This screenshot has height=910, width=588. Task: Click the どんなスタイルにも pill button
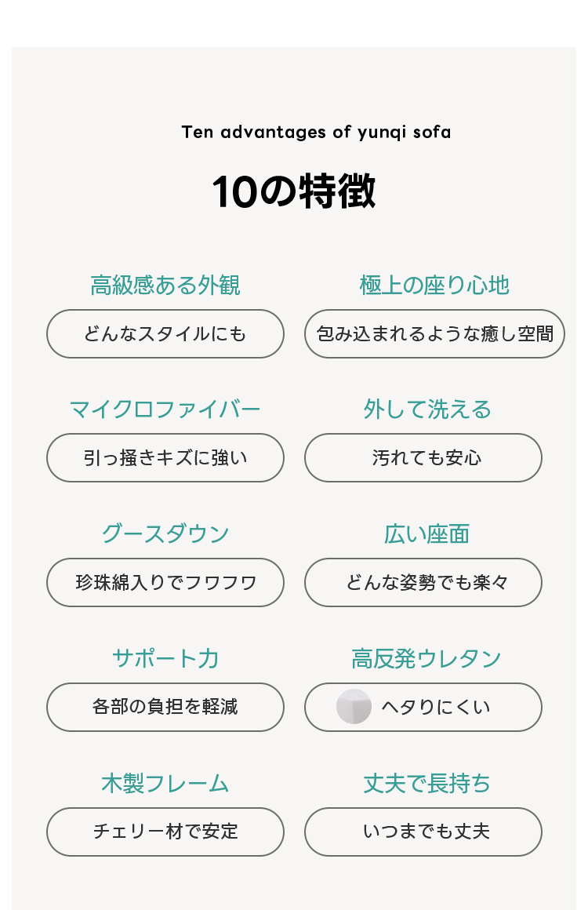click(x=165, y=334)
